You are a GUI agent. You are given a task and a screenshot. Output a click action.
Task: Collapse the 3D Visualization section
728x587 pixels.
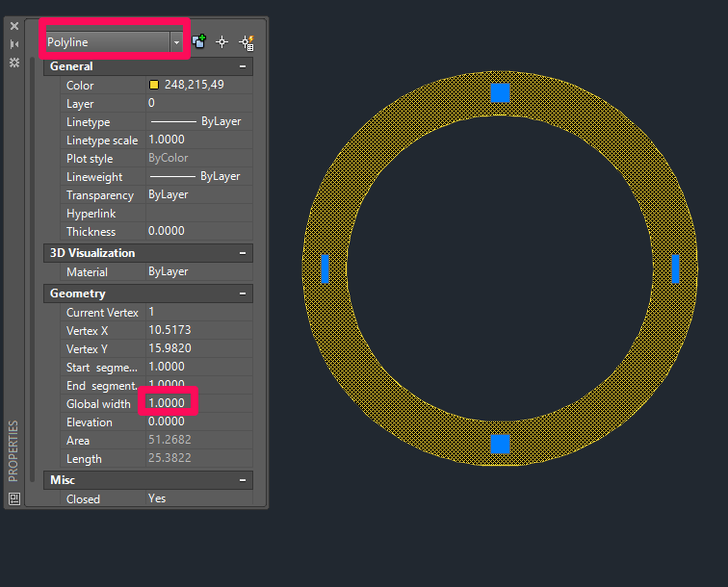point(243,253)
